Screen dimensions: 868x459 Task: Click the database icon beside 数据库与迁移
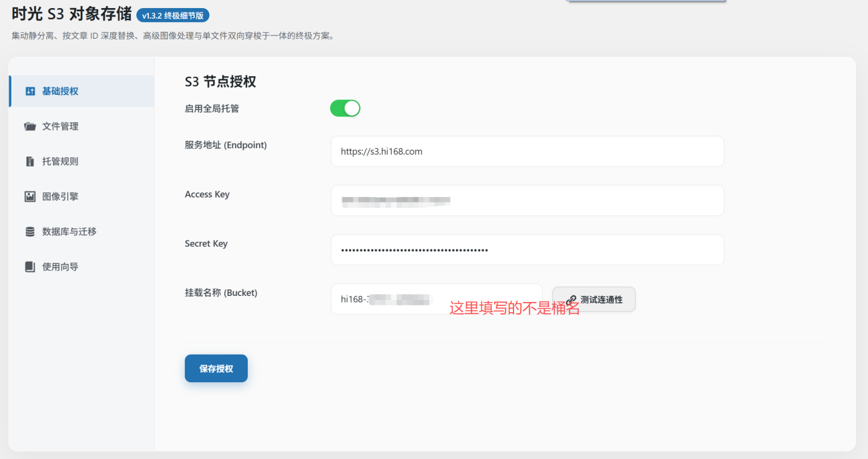[x=30, y=232]
